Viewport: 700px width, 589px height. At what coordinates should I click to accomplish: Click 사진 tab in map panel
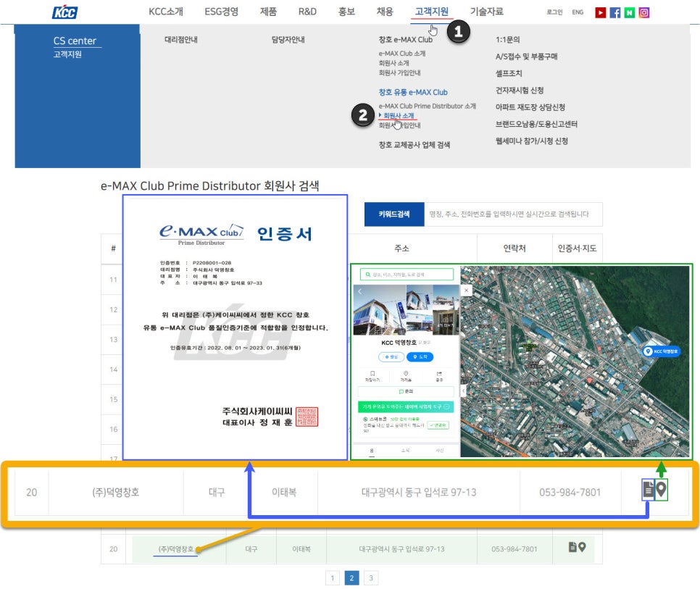pyautogui.click(x=439, y=451)
